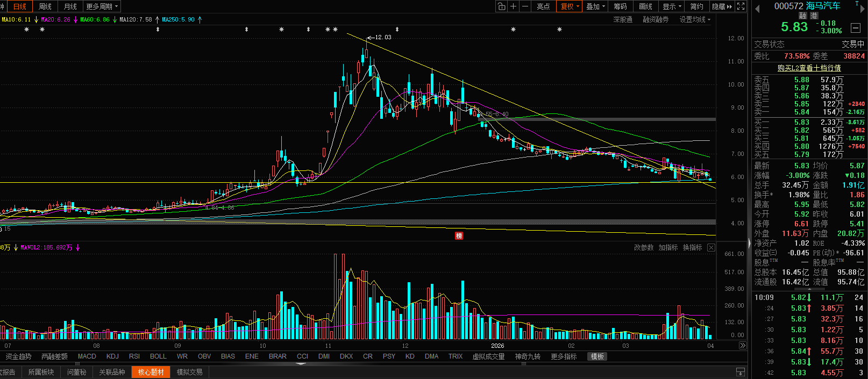Switch to 周线 weekly chart tab
The width and height of the screenshot is (868, 379).
[x=45, y=6]
